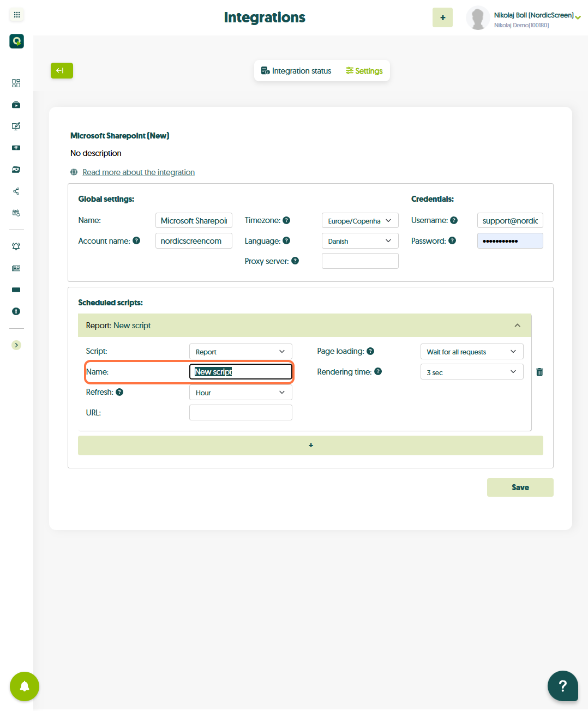This screenshot has width=588, height=711.
Task: Open the Timezone Europe/Copenhagen dropdown
Action: click(x=360, y=220)
